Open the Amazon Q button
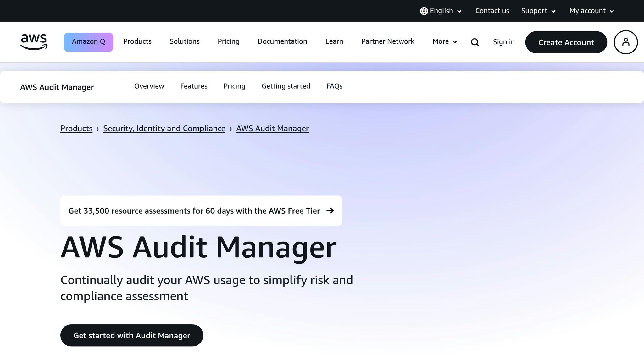Viewport: 644px width, 362px height. point(88,42)
